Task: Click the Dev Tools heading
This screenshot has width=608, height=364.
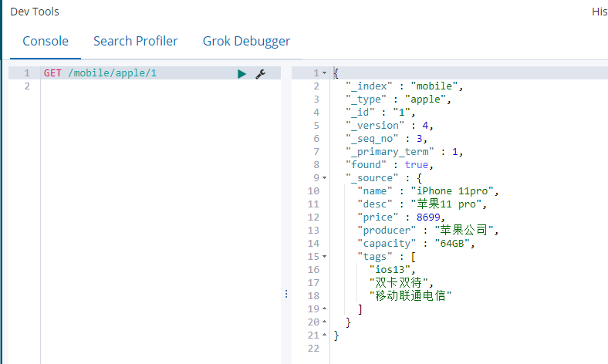Action: (x=35, y=12)
